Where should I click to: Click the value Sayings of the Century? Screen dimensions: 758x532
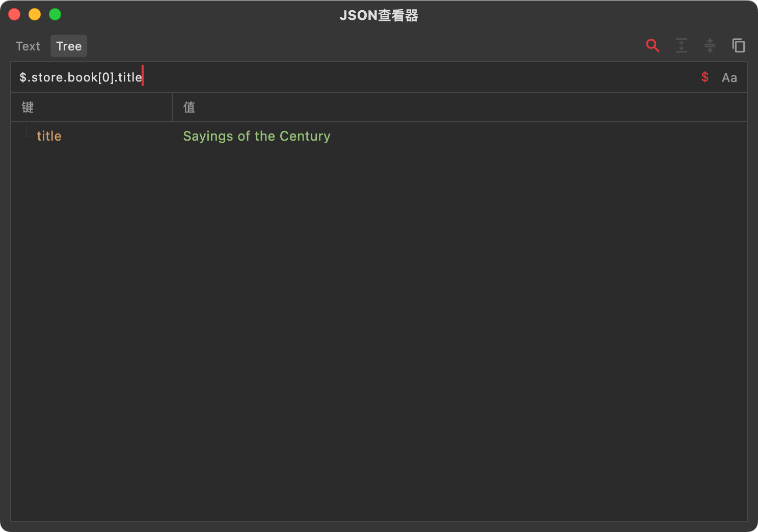tap(257, 136)
